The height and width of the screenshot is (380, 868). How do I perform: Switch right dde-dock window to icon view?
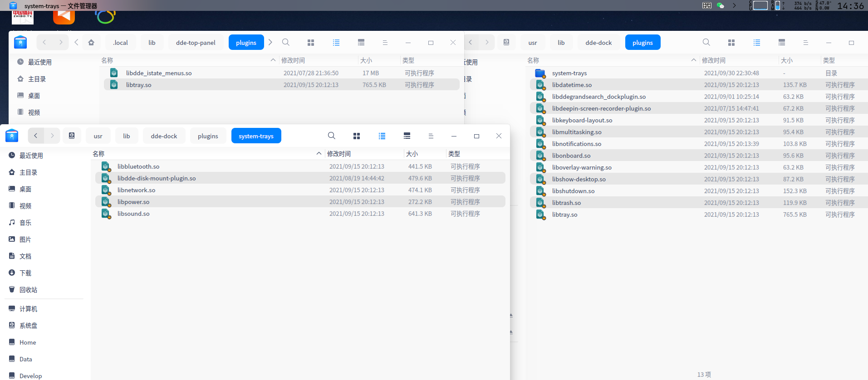coord(731,43)
